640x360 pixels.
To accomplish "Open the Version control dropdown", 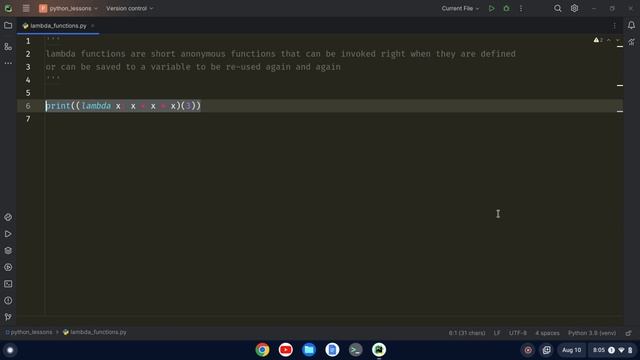I will pyautogui.click(x=130, y=8).
